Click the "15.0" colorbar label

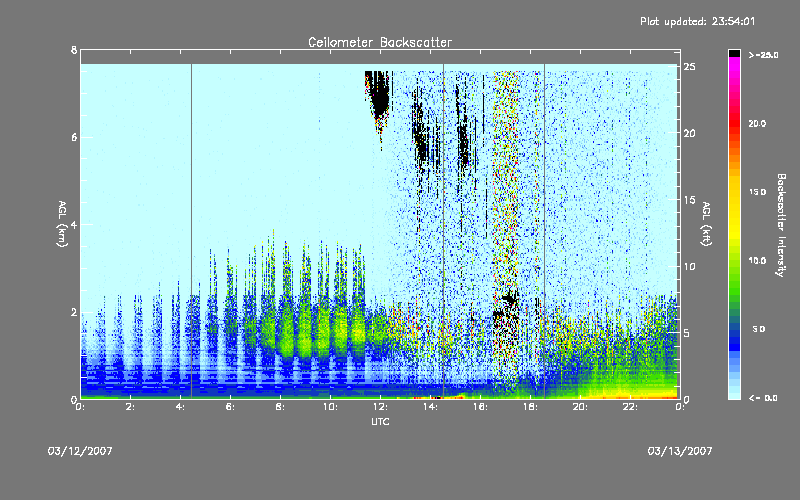click(757, 192)
